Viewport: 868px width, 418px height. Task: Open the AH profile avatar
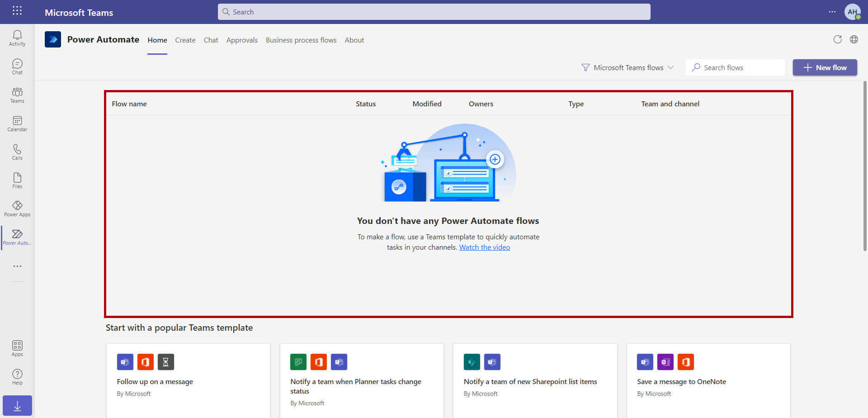tap(853, 12)
